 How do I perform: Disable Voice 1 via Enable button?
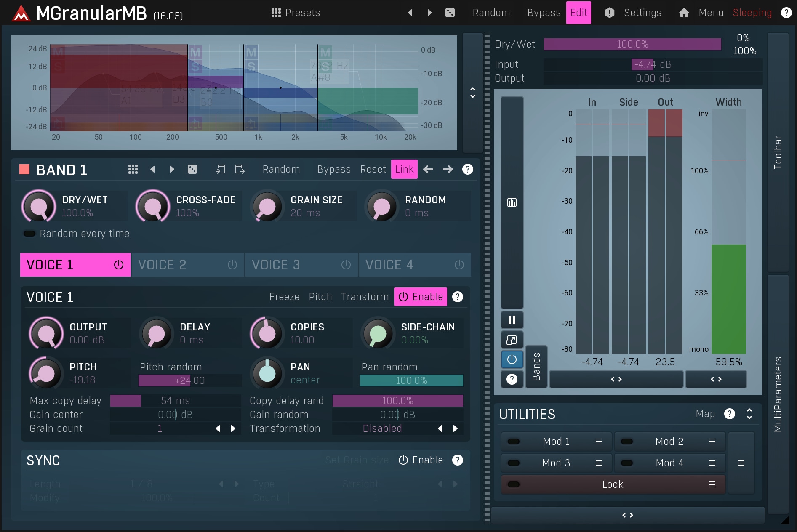pos(421,297)
